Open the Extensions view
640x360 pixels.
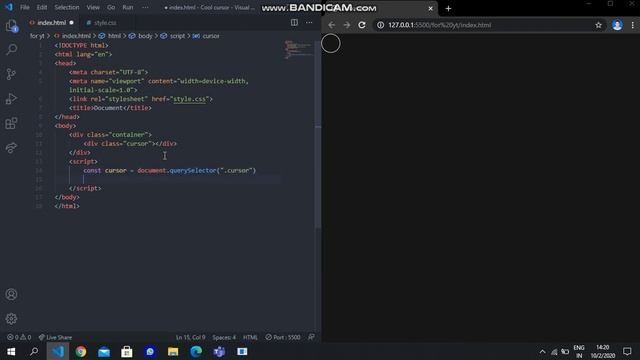click(11, 123)
